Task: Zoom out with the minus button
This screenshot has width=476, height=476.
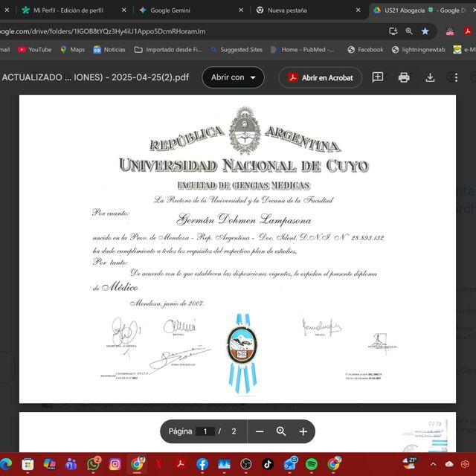Action: point(260,431)
